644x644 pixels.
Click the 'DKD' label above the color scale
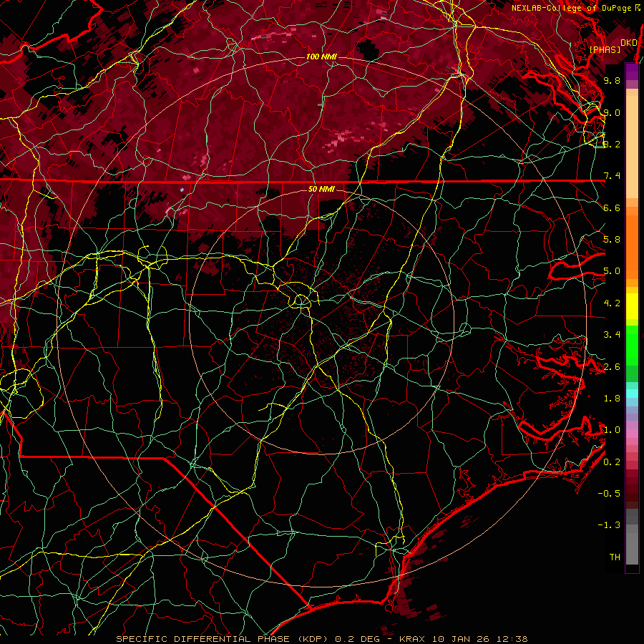[629, 42]
